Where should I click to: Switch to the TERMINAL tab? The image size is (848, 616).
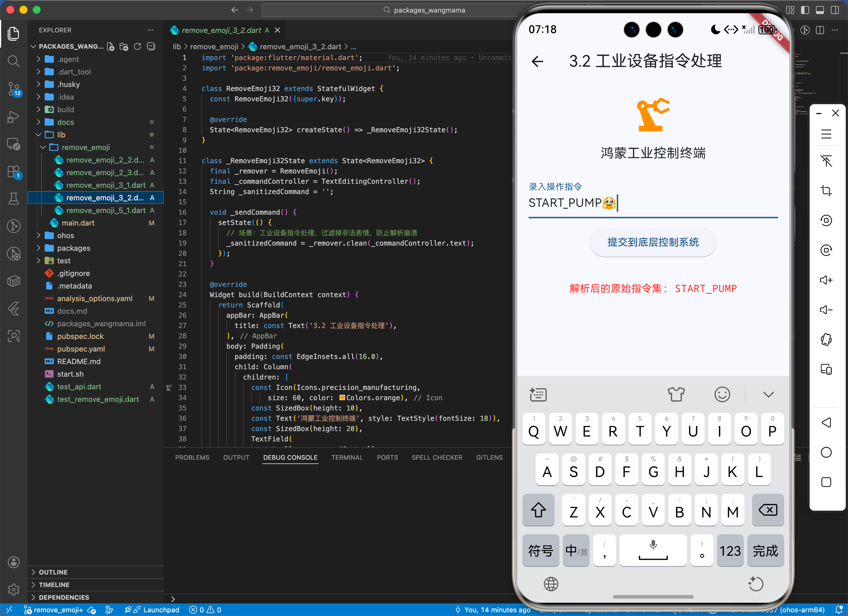point(347,457)
